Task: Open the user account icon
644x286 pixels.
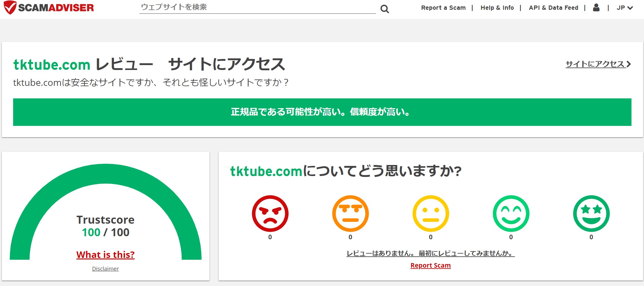Action: [596, 8]
